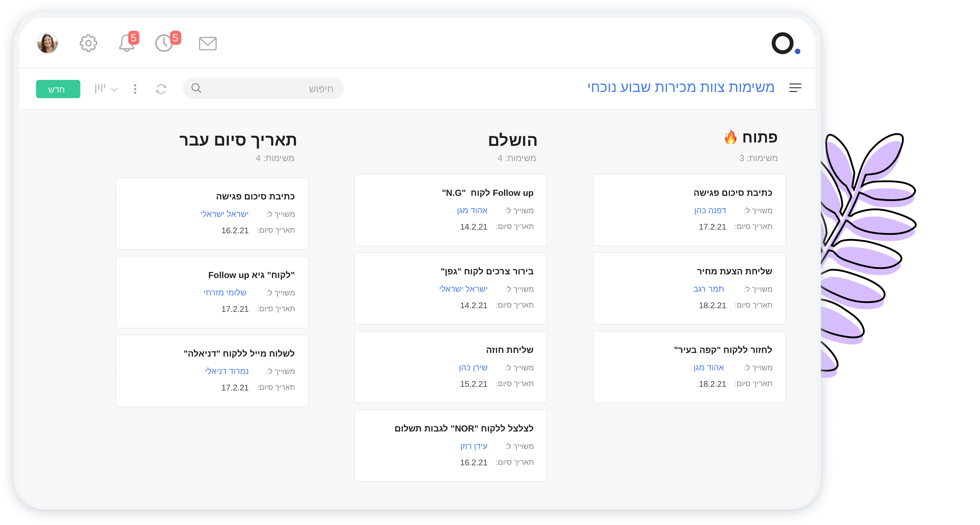
Task: Click the green חדש button
Action: pyautogui.click(x=58, y=89)
